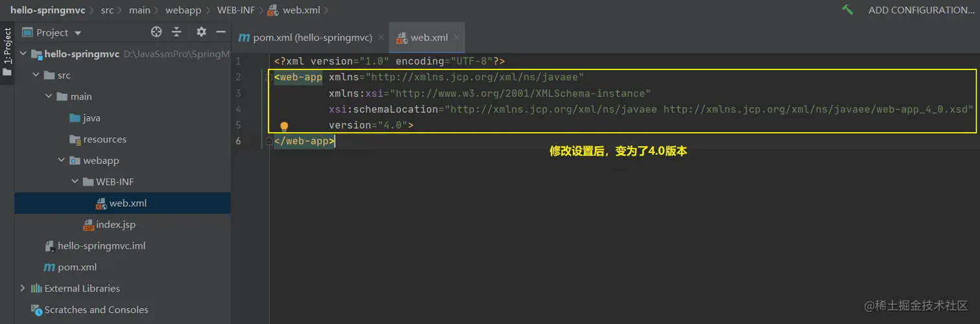Click the Collapse All icon in Project panel
The height and width of the screenshot is (324, 980).
(176, 32)
